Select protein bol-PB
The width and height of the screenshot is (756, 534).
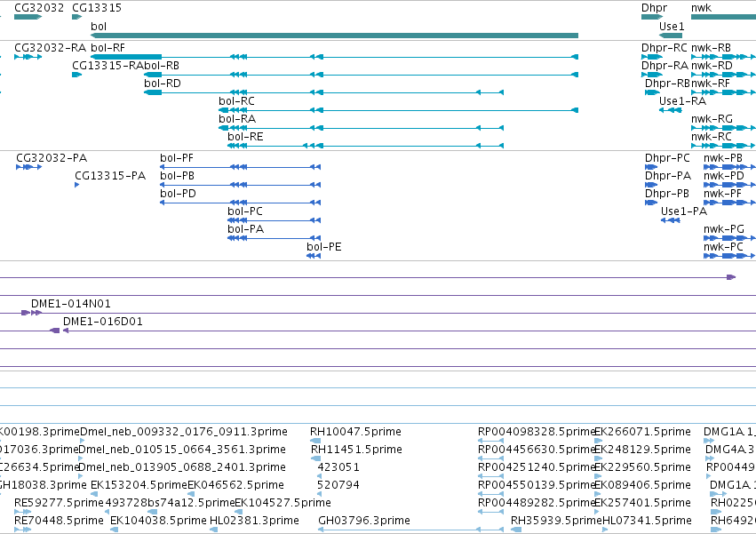(x=240, y=185)
